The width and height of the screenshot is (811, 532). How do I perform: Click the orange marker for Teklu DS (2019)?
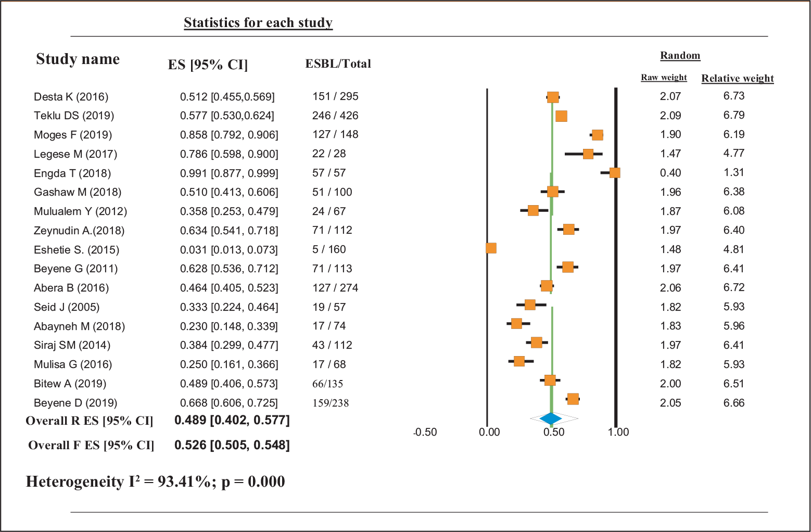click(x=561, y=116)
